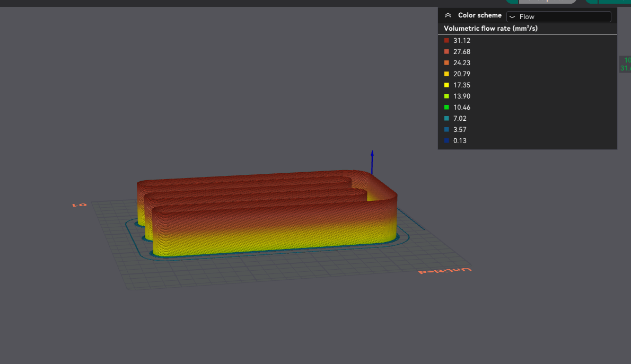Click the 31.12 dark red color swatch
Image resolution: width=631 pixels, height=364 pixels.
click(446, 41)
